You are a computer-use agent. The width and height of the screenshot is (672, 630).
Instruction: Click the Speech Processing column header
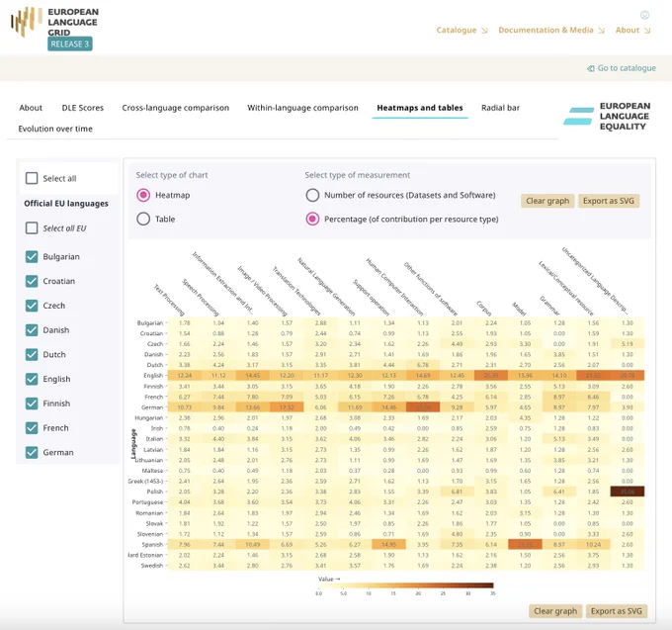point(201,298)
